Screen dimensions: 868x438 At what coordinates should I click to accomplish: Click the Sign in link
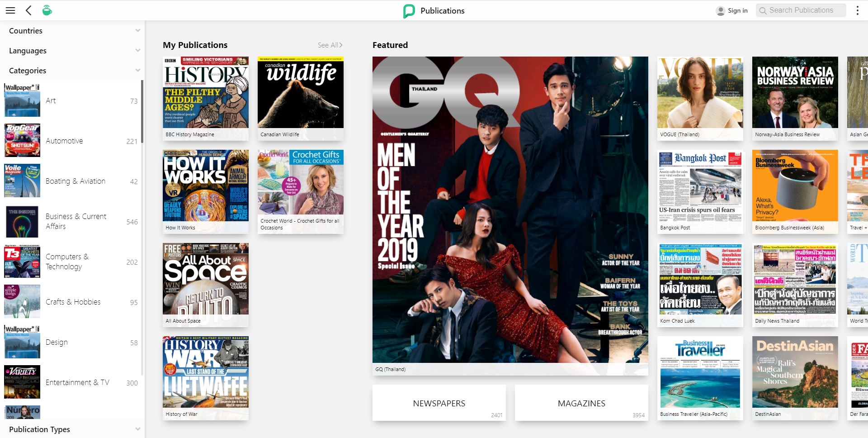coord(737,10)
